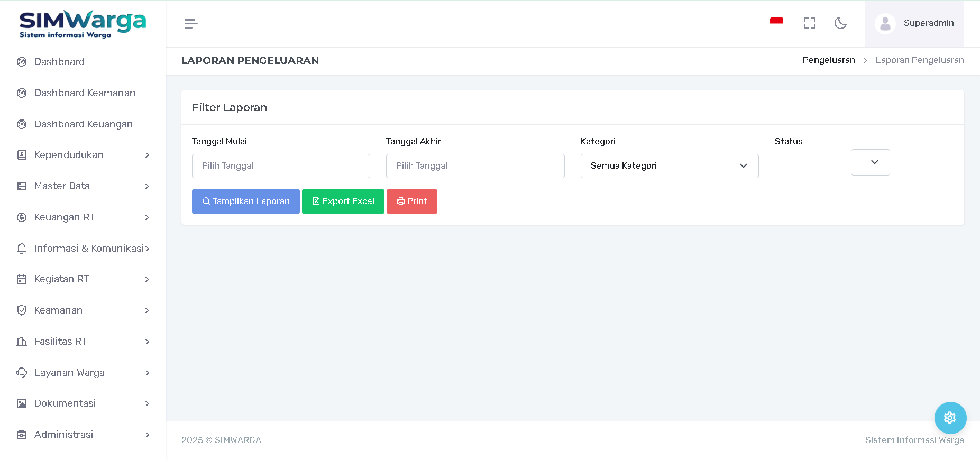Expand the Keuangan RT sidebar menu
Screen dimensions: 980x460
tap(83, 217)
